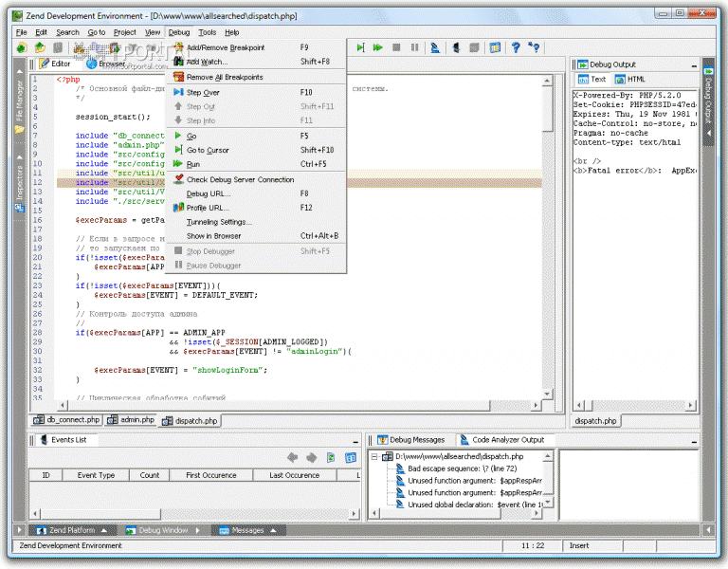Click the Code Analyzer toolbar icon

pyautogui.click(x=435, y=47)
